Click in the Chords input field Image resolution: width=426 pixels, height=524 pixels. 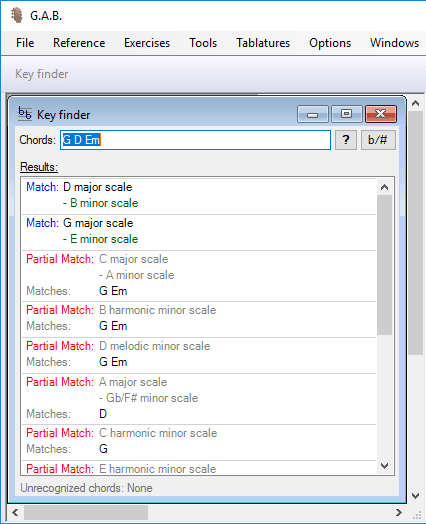tap(195, 140)
